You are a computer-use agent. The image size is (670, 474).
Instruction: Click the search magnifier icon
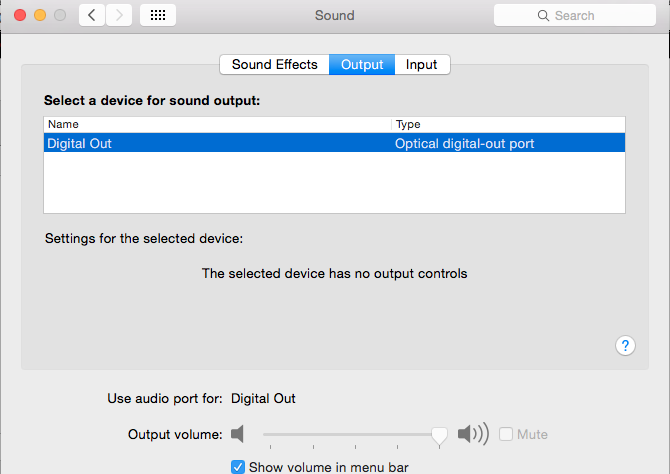[543, 16]
